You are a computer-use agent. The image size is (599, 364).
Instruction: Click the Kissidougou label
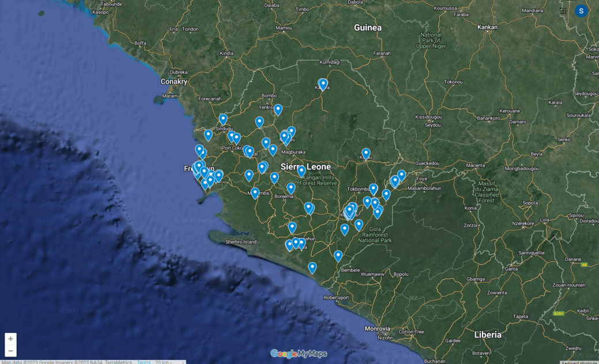coord(428,117)
